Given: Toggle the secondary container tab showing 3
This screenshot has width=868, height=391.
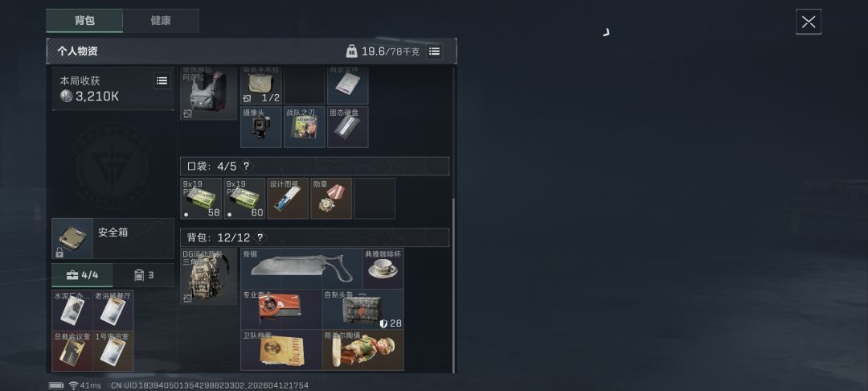Looking at the screenshot, I should tap(144, 274).
